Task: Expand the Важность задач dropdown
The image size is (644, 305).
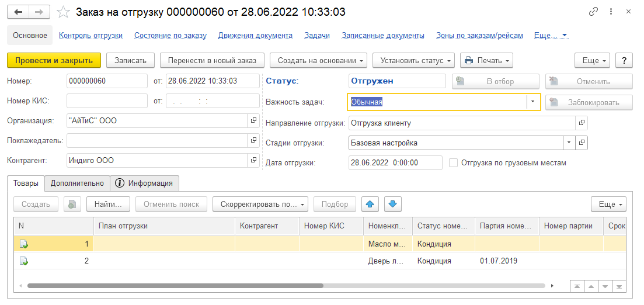Action: 534,102
